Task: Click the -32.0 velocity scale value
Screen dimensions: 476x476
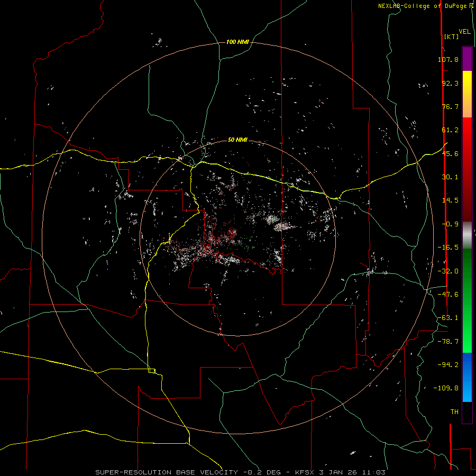Action: pos(448,271)
